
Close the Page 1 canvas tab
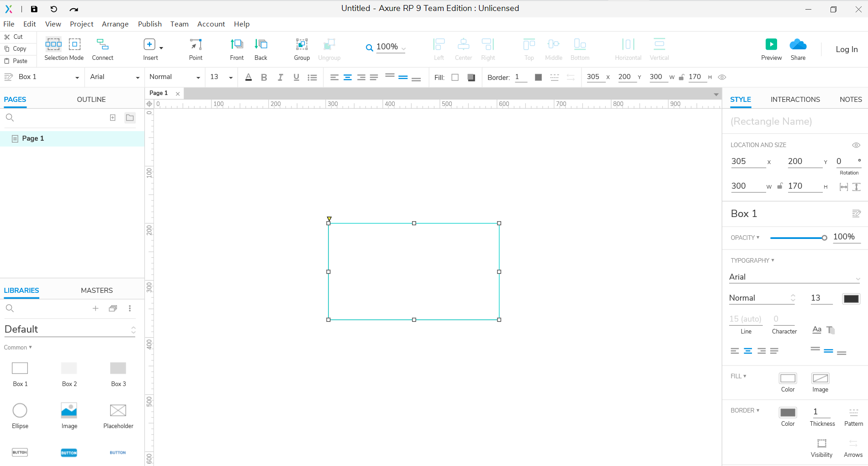point(178,94)
